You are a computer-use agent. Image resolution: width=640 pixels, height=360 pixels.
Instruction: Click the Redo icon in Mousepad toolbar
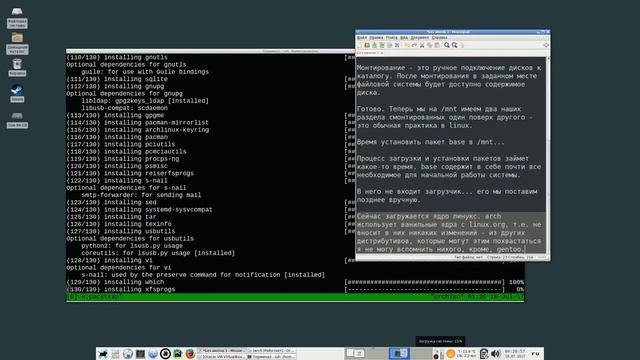414,45
